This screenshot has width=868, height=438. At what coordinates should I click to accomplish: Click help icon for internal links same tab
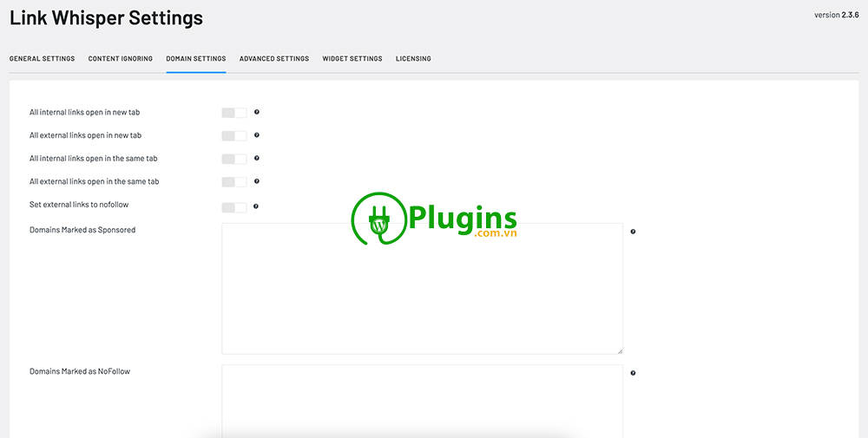coord(257,159)
